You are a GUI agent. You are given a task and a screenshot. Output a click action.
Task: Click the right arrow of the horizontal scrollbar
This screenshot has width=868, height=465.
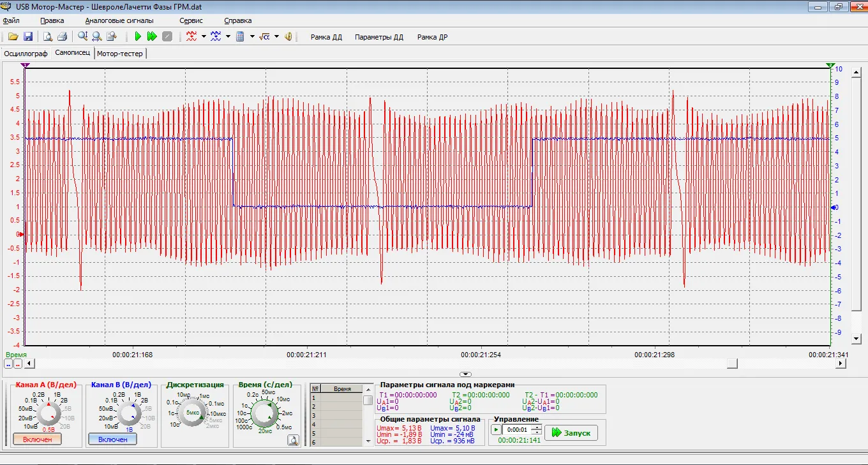(841, 363)
